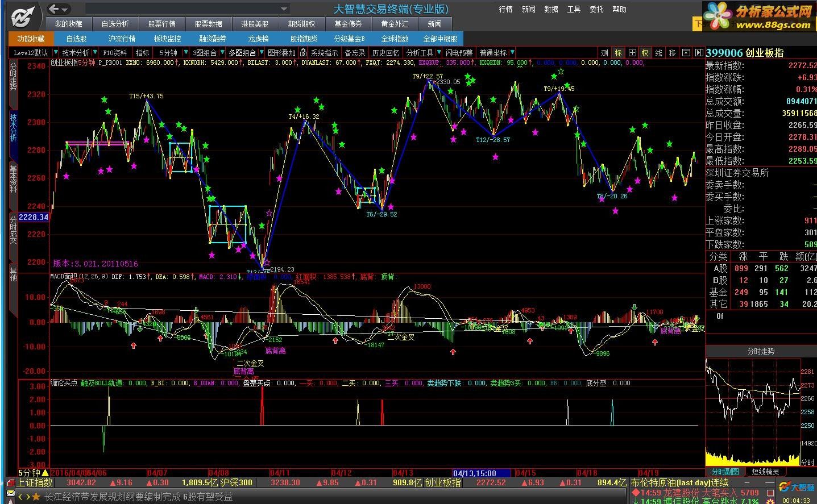
Task: Switch to 分时副图 tab
Action: click(725, 472)
